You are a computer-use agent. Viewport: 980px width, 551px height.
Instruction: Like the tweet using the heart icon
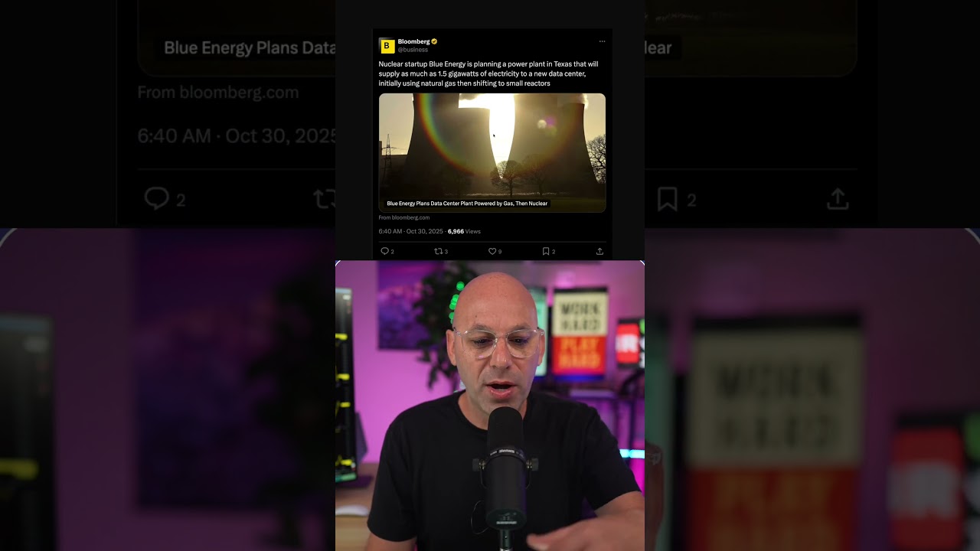point(492,251)
